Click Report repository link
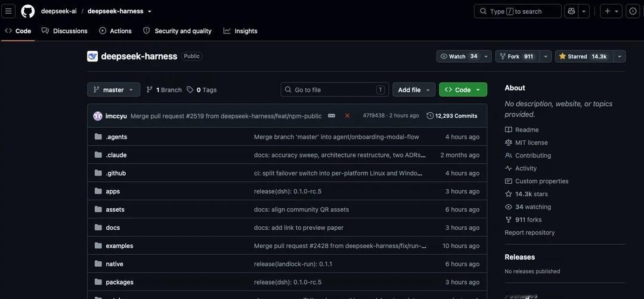The height and width of the screenshot is (299, 644). point(530,232)
